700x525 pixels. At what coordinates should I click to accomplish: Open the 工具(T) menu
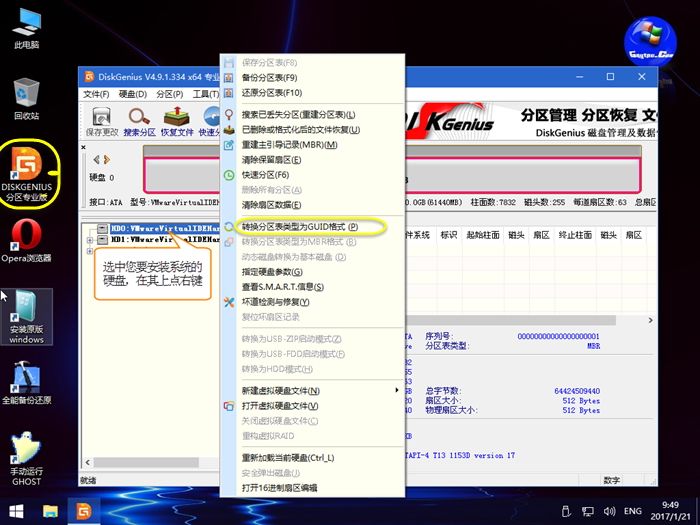tap(205, 94)
